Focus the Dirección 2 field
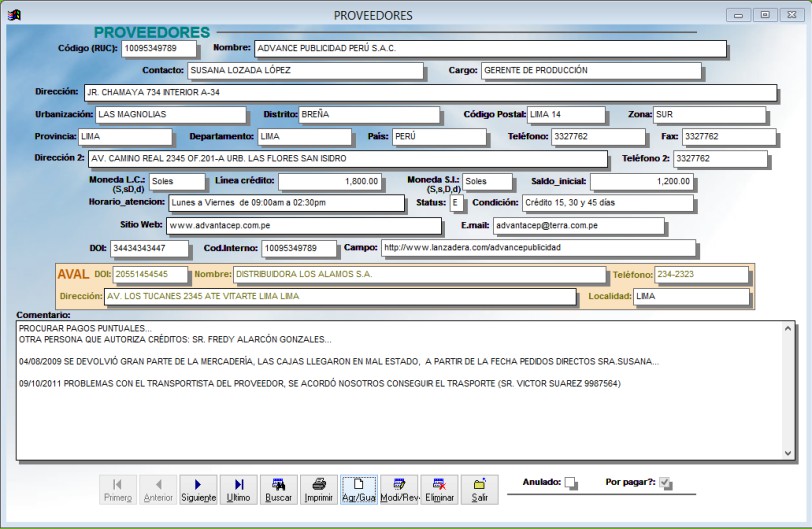 pos(347,158)
